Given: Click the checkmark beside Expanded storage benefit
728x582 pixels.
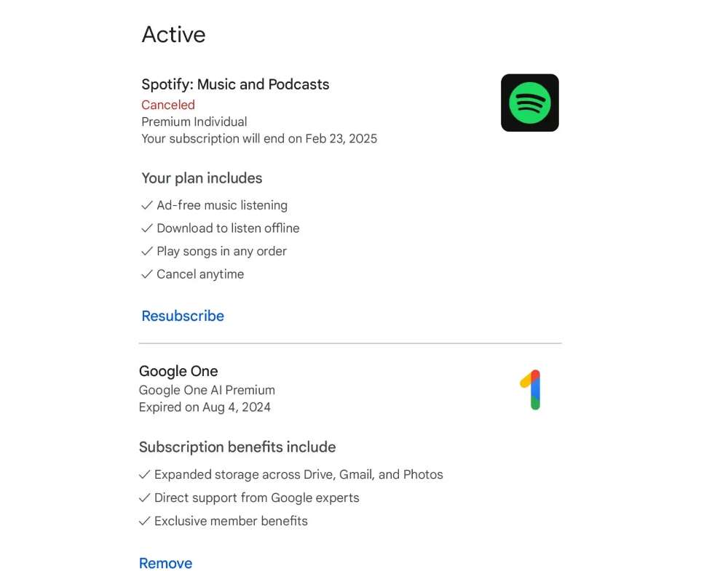Looking at the screenshot, I should click(x=144, y=475).
